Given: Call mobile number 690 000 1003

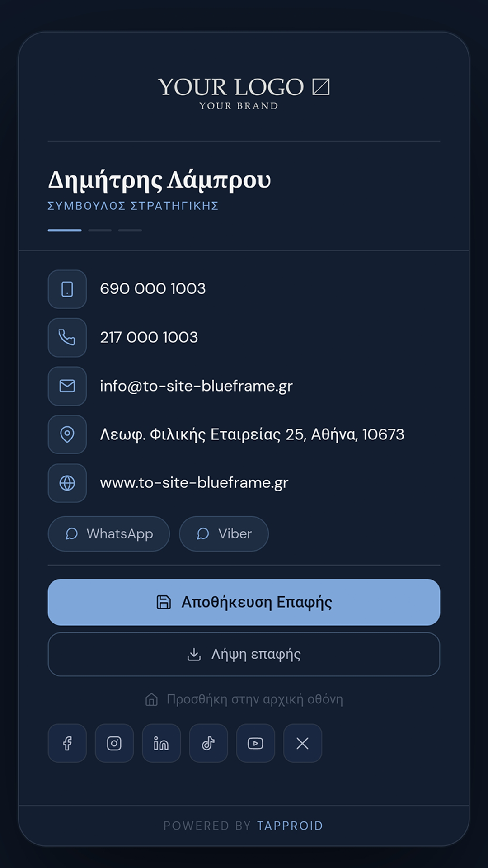Looking at the screenshot, I should [x=153, y=289].
